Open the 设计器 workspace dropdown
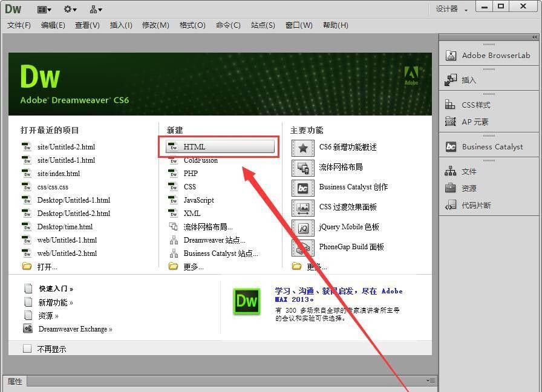Screen dimensions: 542x392 [453, 8]
